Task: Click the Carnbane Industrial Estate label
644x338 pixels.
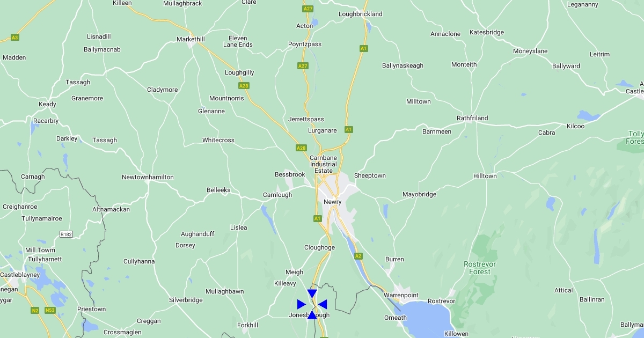Action: point(324,164)
